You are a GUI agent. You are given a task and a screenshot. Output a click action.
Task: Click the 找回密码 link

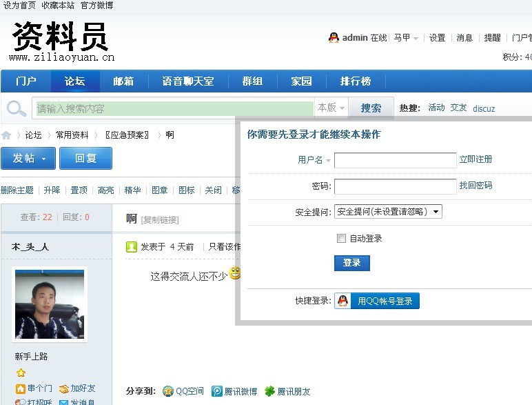click(475, 186)
